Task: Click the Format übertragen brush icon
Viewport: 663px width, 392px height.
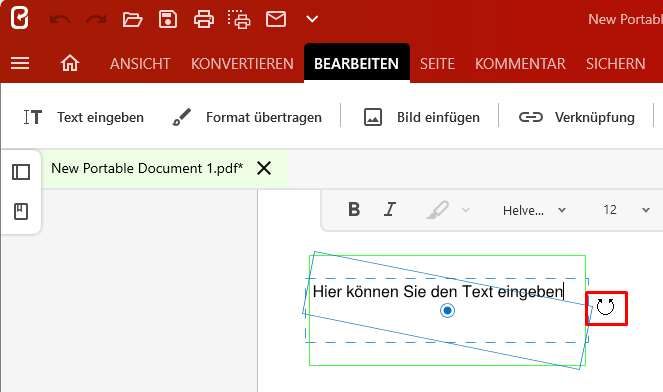Action: [182, 117]
